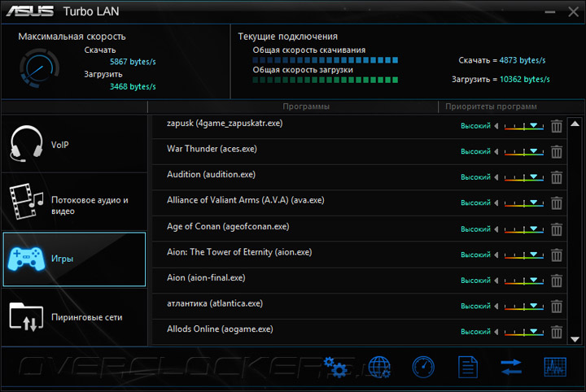Select the War Thunder (aces.exe) row text
This screenshot has height=392, width=586.
[x=212, y=149]
